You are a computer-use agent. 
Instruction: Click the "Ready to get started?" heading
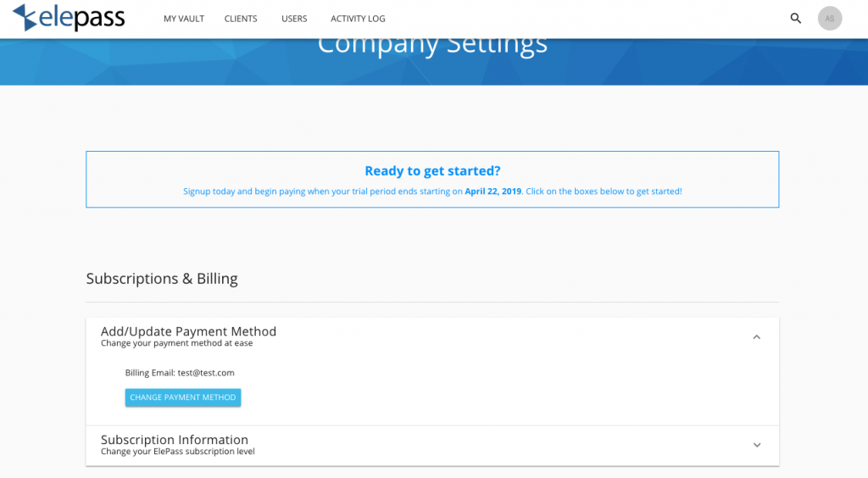432,171
